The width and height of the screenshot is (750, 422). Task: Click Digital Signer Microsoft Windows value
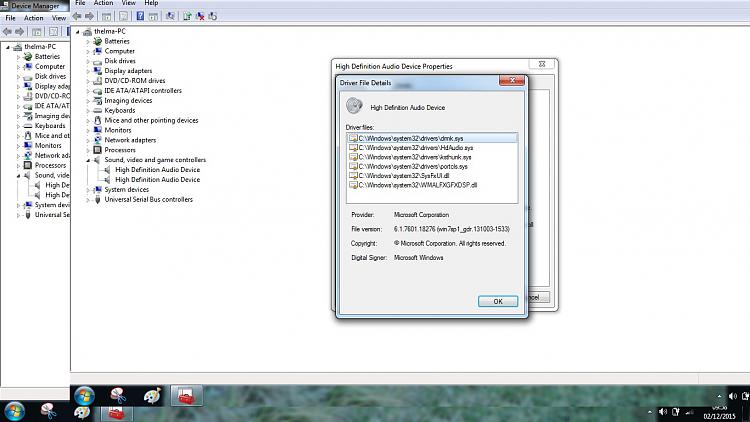[419, 258]
